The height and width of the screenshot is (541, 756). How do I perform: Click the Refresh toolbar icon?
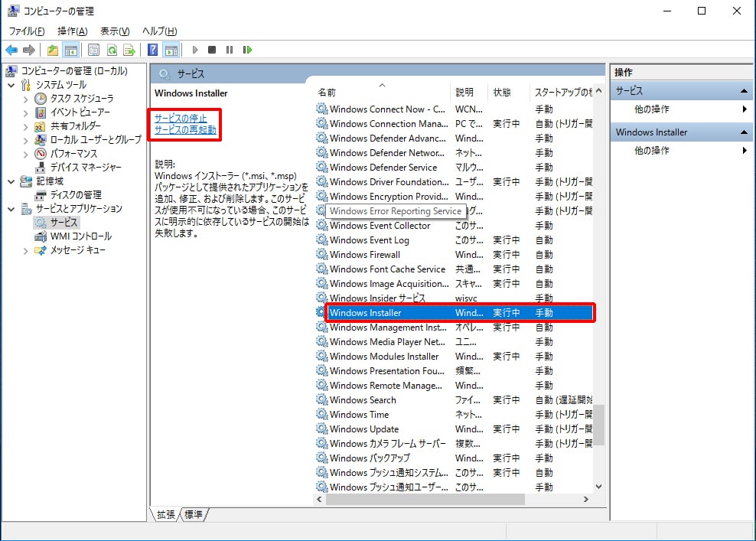[x=112, y=50]
